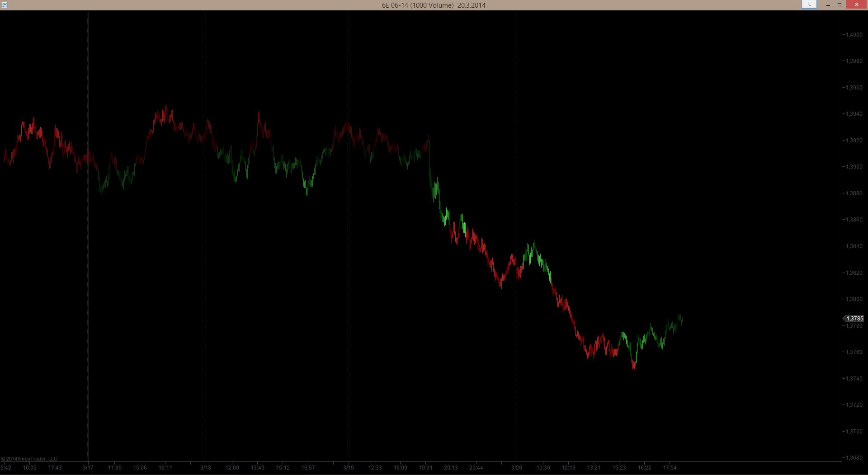This screenshot has width=868, height=475.
Task: Click the chart title '6E 06-14 (1000 Volume)'
Action: [418, 5]
